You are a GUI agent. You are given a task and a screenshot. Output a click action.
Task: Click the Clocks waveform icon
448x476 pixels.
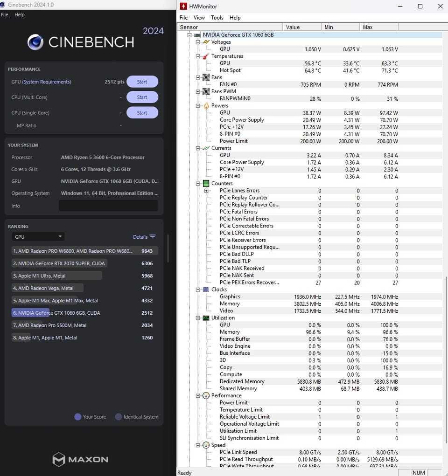pos(206,290)
